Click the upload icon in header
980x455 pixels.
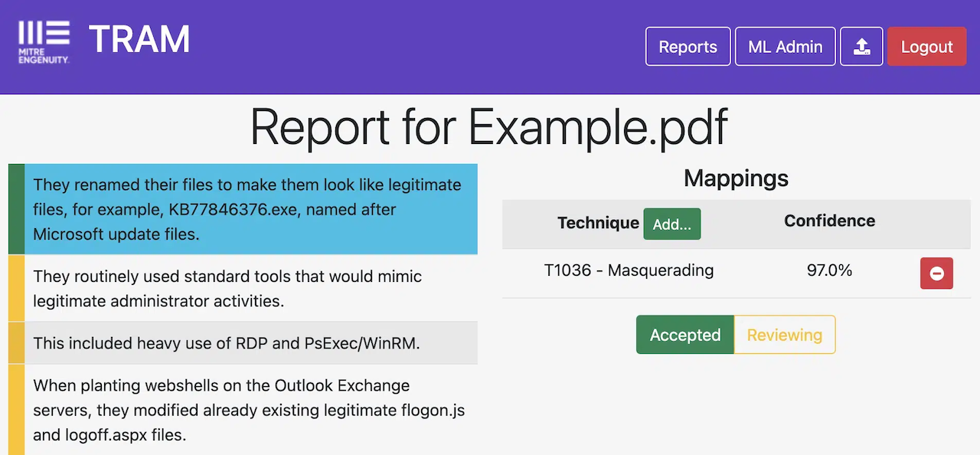point(861,47)
